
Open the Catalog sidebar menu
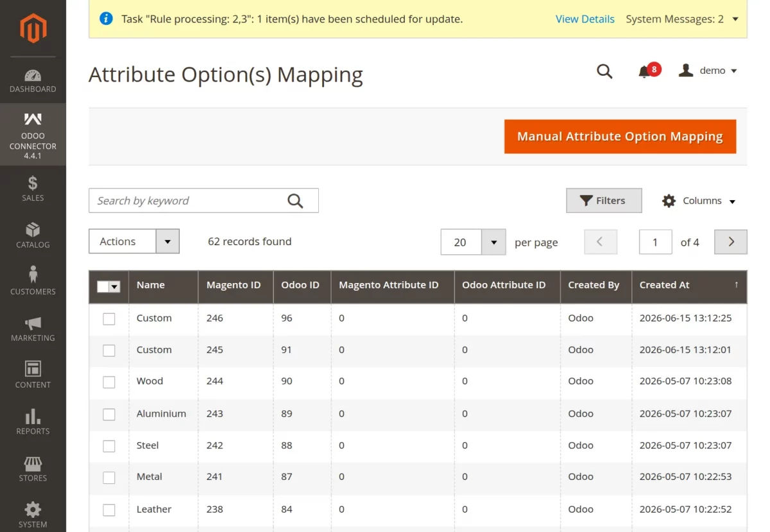pos(33,236)
